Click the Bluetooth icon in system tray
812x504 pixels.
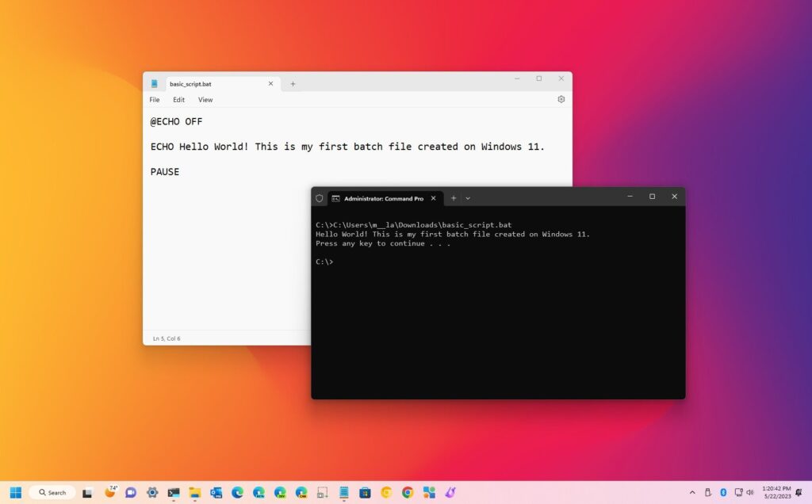click(x=723, y=492)
